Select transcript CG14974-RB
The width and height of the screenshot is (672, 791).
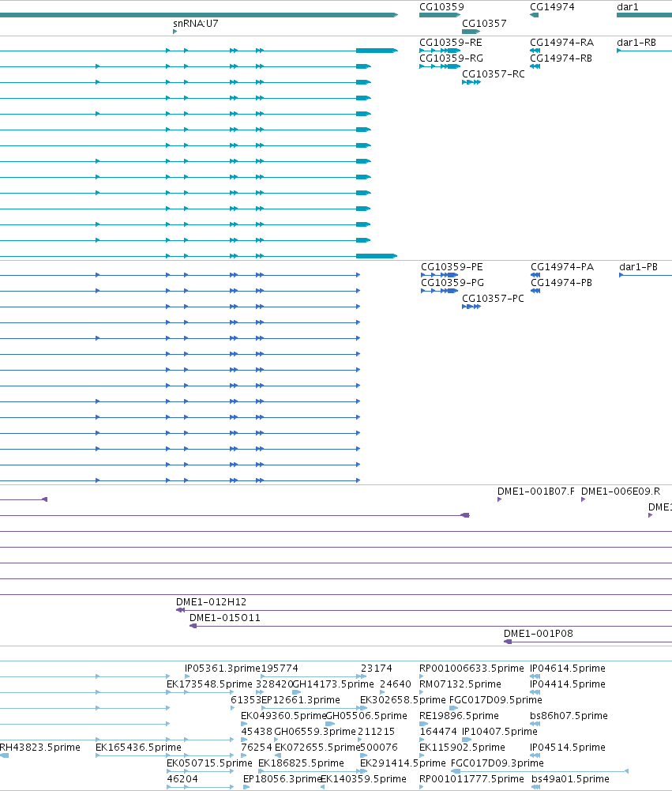561,58
